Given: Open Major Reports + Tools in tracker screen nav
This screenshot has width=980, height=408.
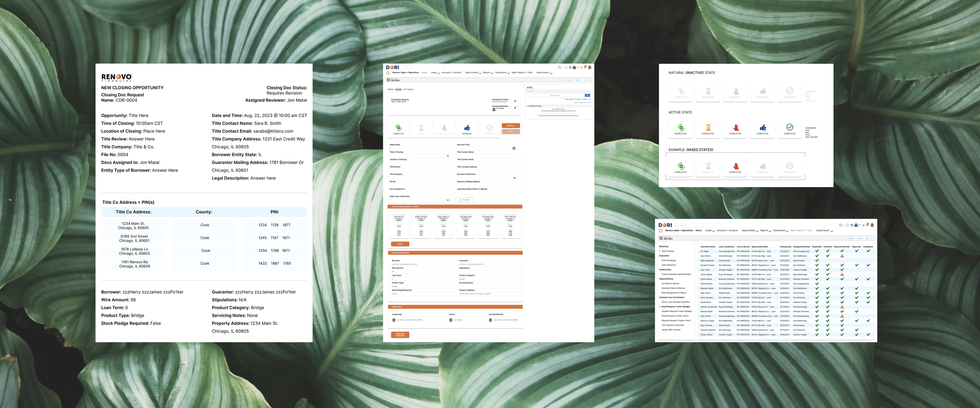Looking at the screenshot, I should coord(801,230).
